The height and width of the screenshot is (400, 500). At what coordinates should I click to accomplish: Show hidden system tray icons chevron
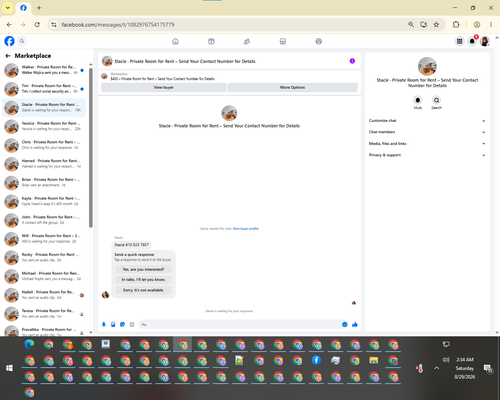pos(437,368)
